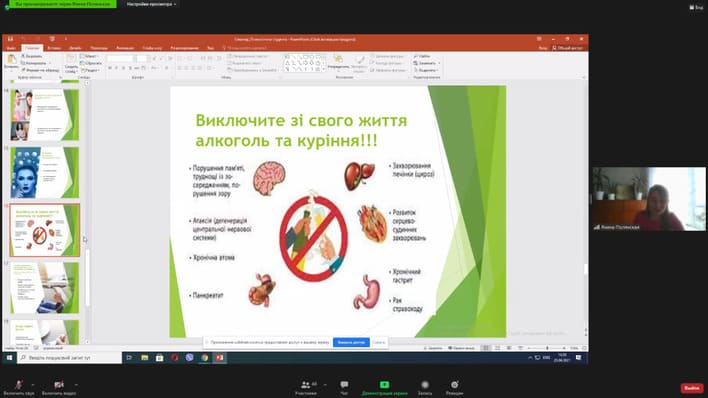Start screen sharing with the green button
The image size is (708, 398).
384,387
